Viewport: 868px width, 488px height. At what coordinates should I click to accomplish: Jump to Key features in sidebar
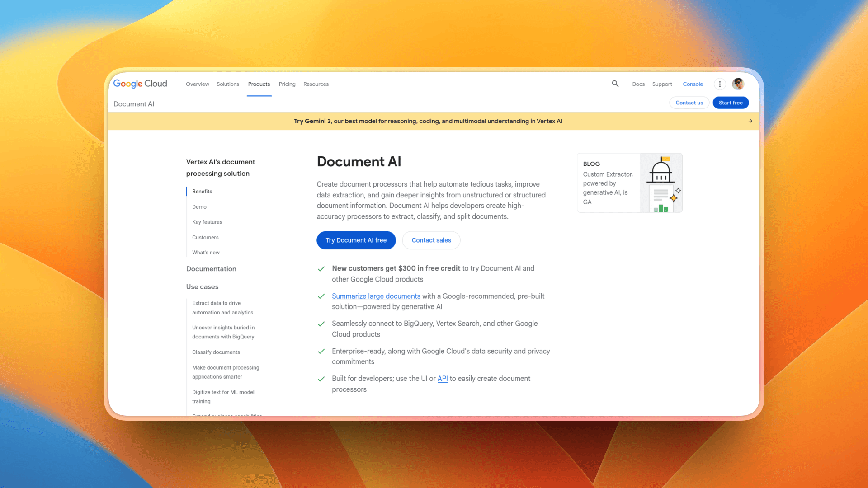(x=207, y=222)
